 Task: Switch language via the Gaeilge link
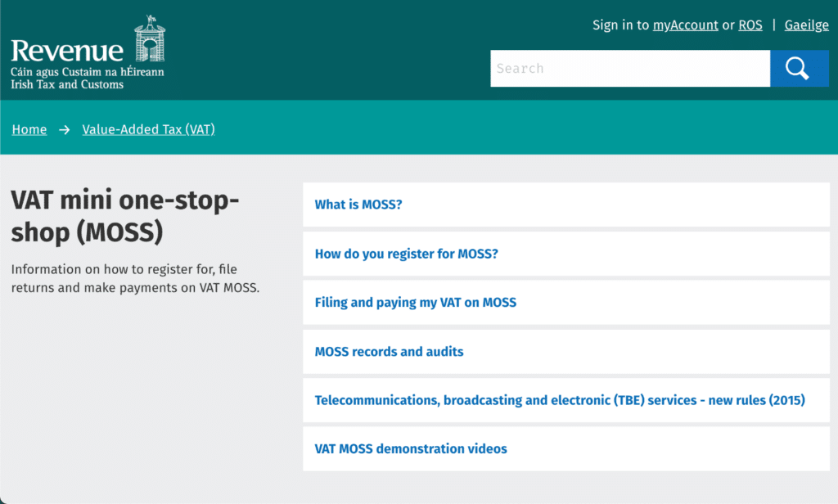(x=806, y=25)
